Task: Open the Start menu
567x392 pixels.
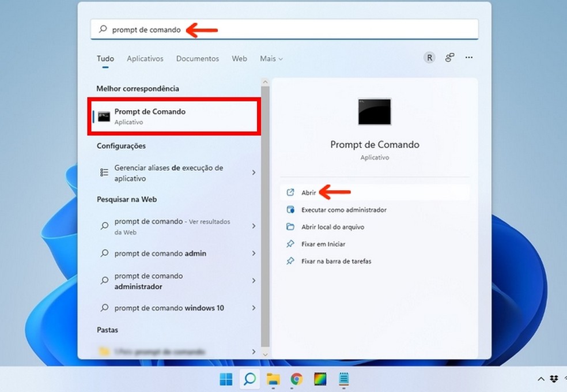Action: tap(225, 379)
